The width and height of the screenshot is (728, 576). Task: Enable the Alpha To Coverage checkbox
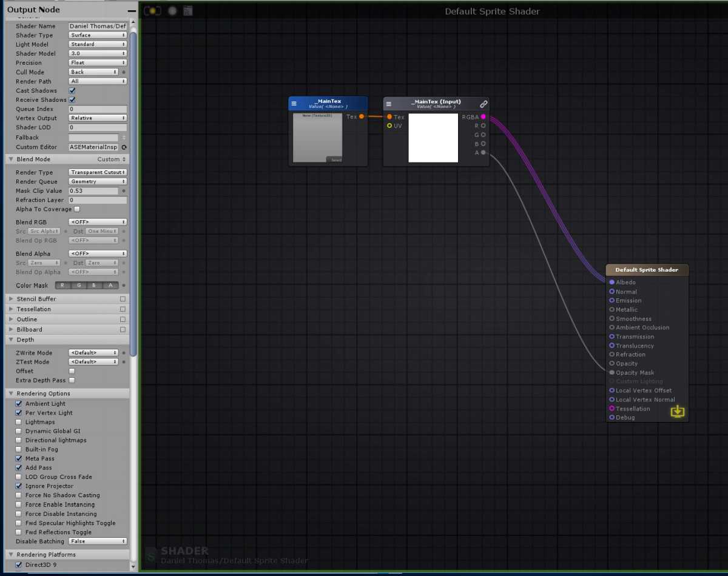tap(77, 209)
